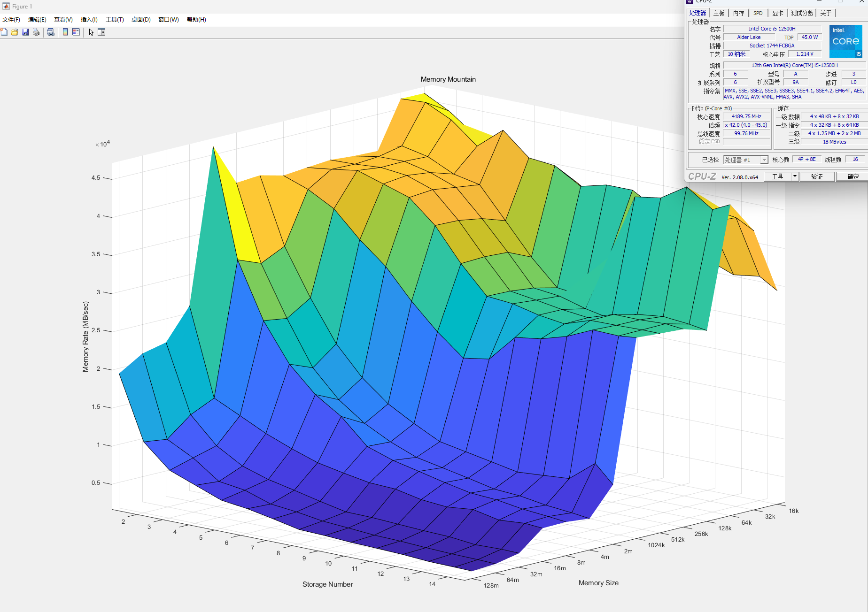This screenshot has height=612, width=868.
Task: Click the Link Plot toolbar icon
Action: (51, 32)
